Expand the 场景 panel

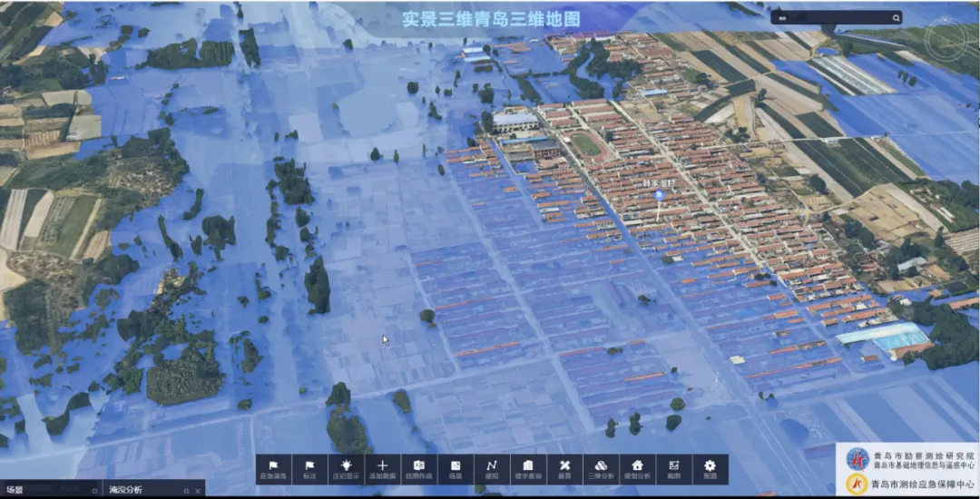click(x=93, y=491)
